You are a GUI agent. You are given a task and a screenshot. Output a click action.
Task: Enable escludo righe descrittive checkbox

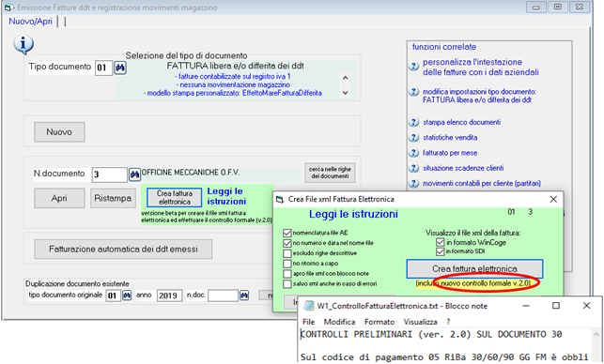coord(287,253)
